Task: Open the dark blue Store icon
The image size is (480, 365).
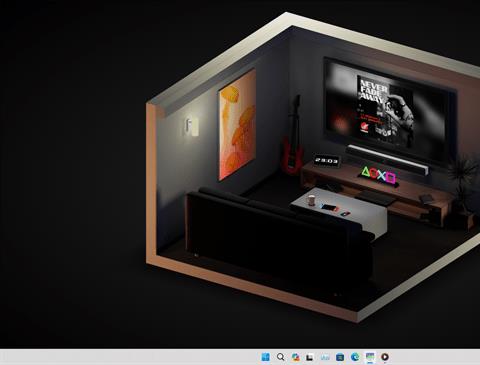Action: (x=340, y=357)
